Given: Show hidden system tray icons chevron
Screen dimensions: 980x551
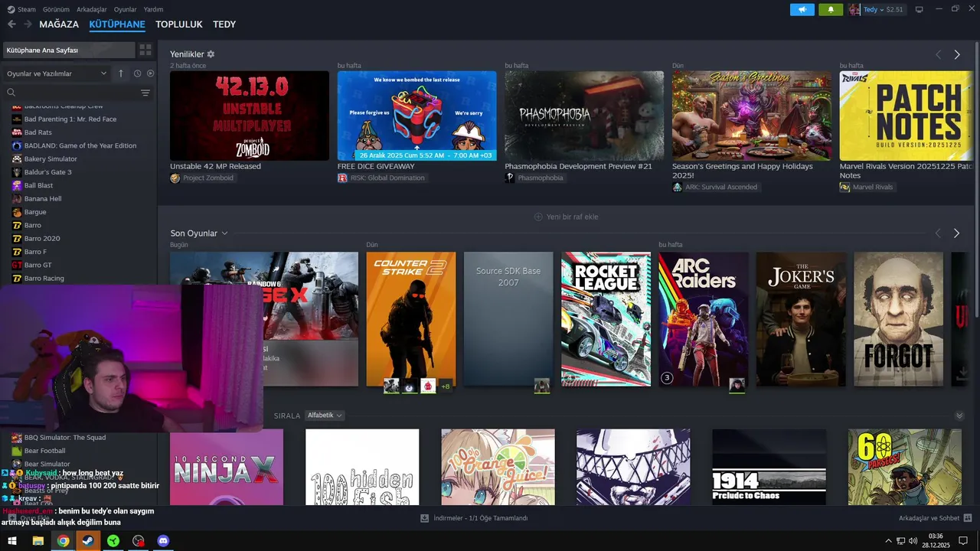Looking at the screenshot, I should coord(888,541).
